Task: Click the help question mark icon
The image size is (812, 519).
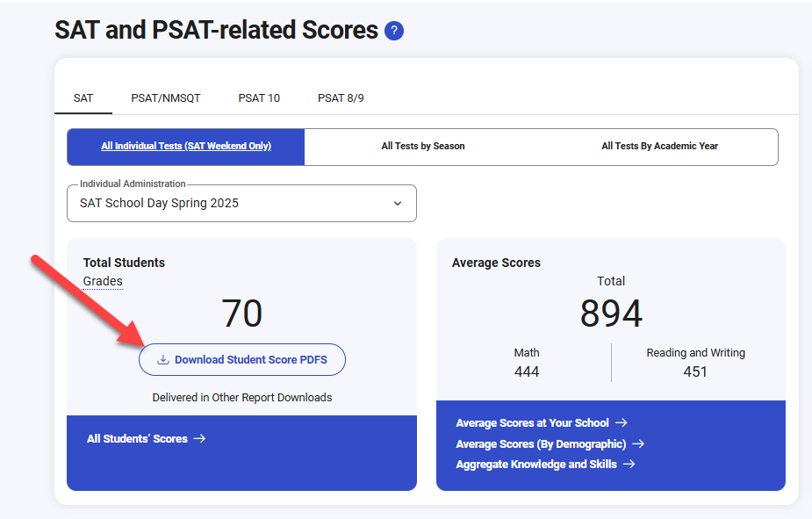Action: click(x=394, y=32)
